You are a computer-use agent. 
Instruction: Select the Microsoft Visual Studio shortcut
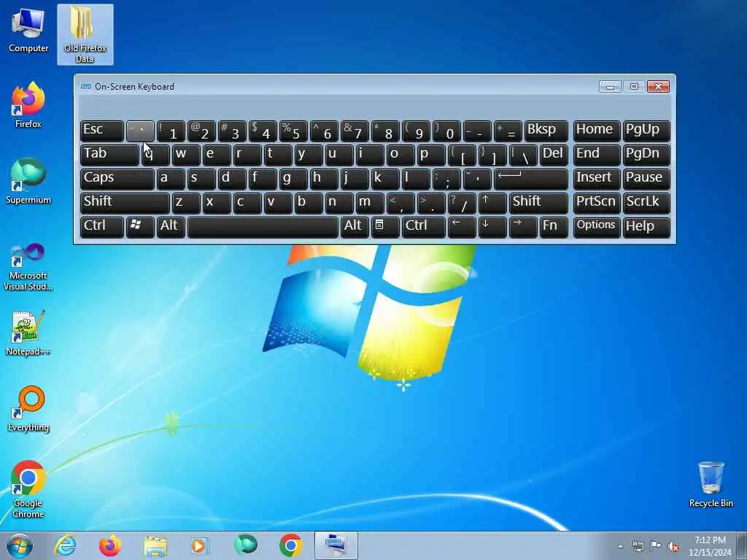pos(28,267)
